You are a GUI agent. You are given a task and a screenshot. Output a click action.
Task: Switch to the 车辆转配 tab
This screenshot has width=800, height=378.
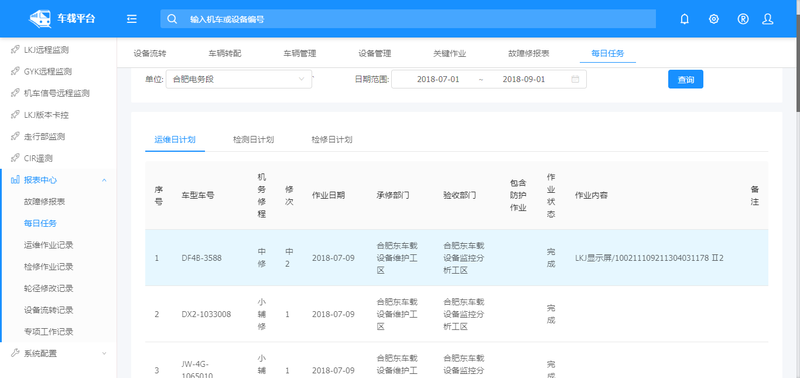[225, 53]
